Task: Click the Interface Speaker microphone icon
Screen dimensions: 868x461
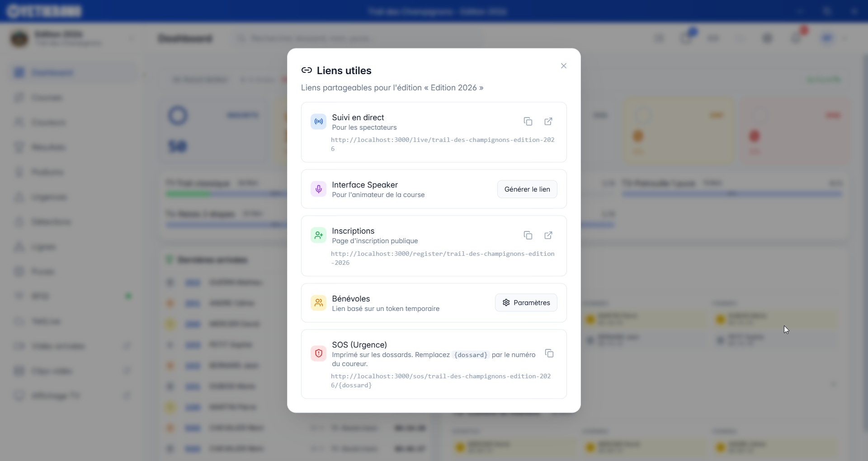Action: [318, 189]
